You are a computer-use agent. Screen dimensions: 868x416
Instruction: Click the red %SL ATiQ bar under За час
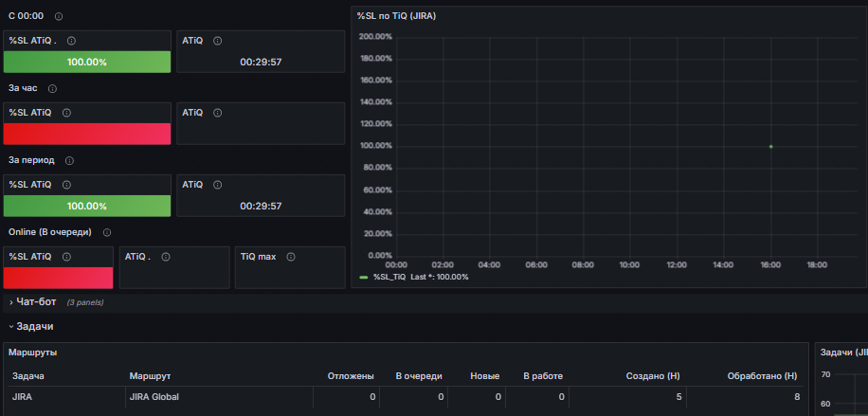click(x=87, y=134)
